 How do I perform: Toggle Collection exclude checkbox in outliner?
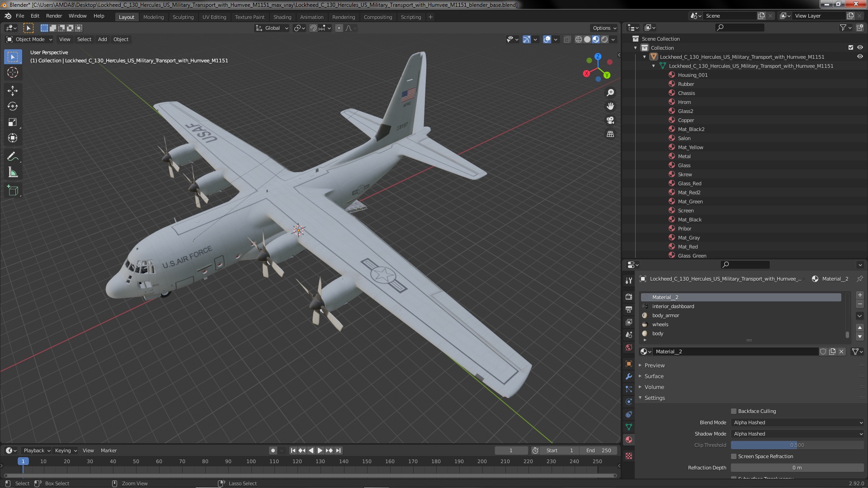coord(851,47)
